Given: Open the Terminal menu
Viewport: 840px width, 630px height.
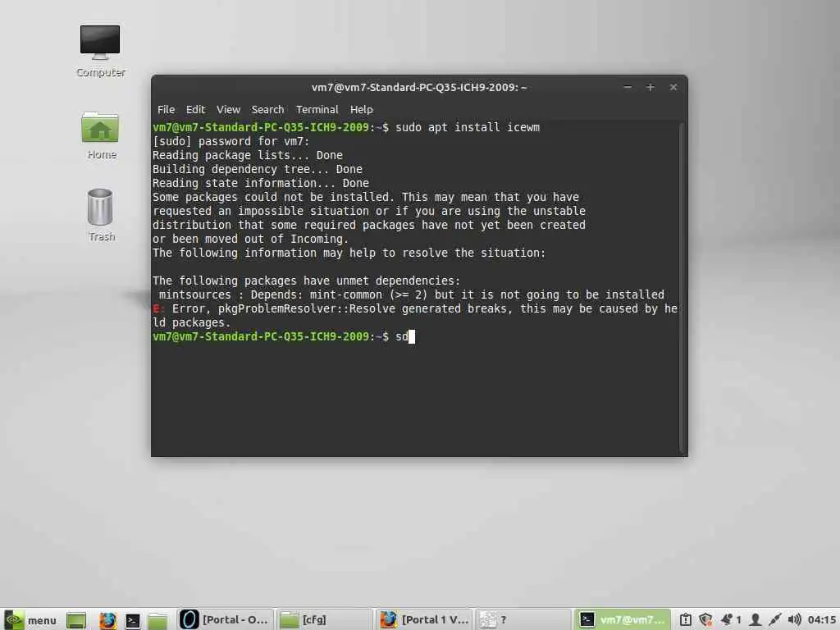Looking at the screenshot, I should coord(317,109).
